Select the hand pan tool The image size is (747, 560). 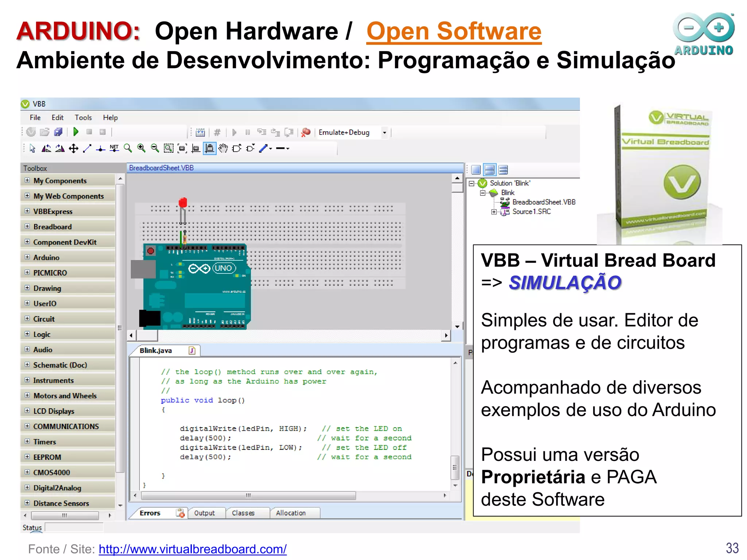223,148
